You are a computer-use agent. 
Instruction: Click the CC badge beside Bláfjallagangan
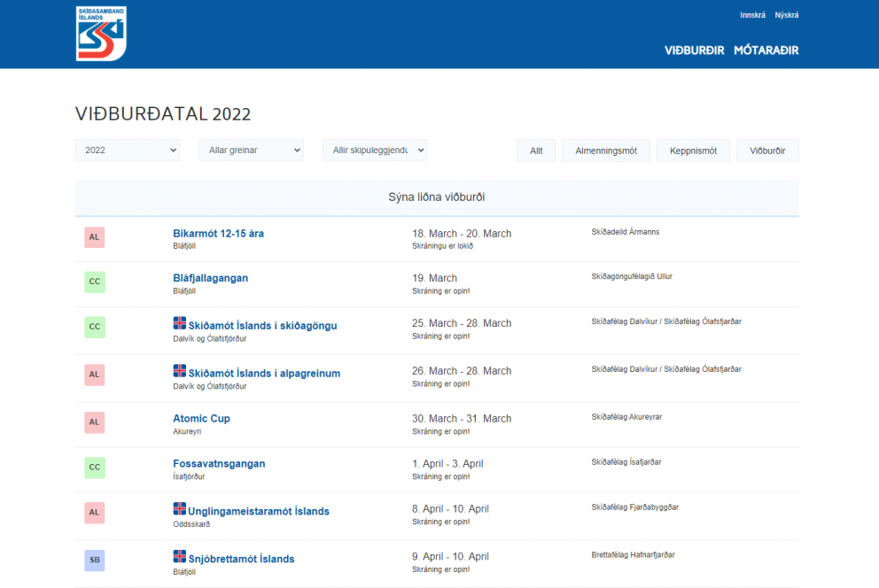[x=95, y=282]
